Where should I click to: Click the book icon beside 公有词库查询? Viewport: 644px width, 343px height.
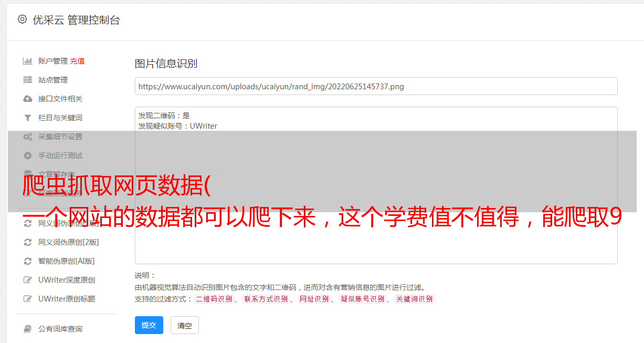(x=28, y=329)
